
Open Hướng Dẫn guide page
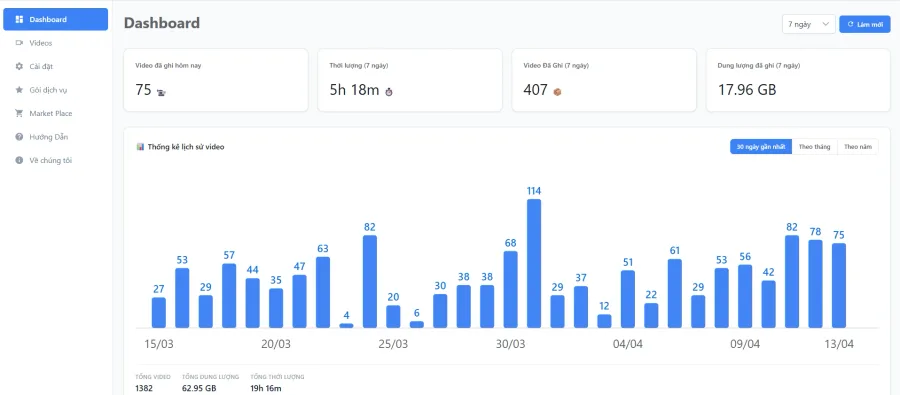click(56, 137)
